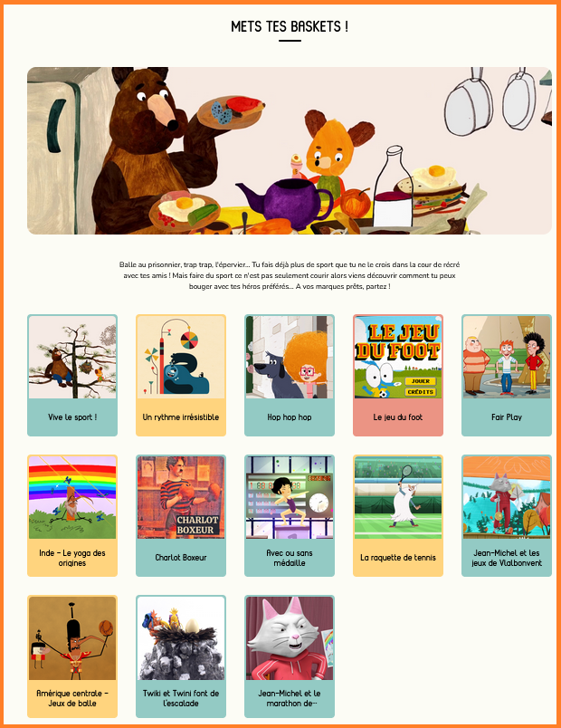Click the La raquette de tennis caption
This screenshot has width=561, height=728.
pyautogui.click(x=398, y=557)
